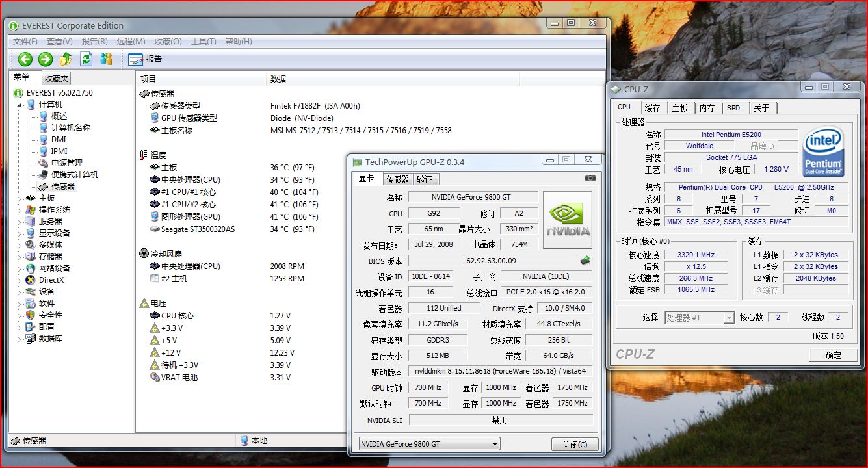The image size is (868, 468).
Task: Open the DMI node in EVEREST tree
Action: click(x=59, y=140)
